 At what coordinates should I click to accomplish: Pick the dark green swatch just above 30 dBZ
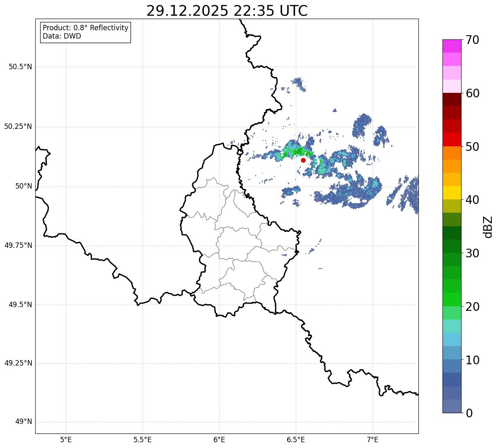(x=452, y=246)
